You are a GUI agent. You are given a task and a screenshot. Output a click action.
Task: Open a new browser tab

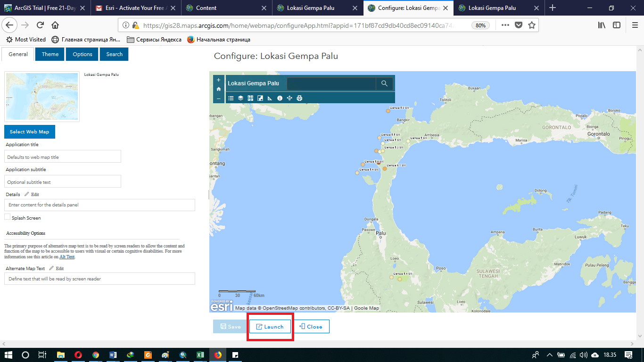[553, 8]
